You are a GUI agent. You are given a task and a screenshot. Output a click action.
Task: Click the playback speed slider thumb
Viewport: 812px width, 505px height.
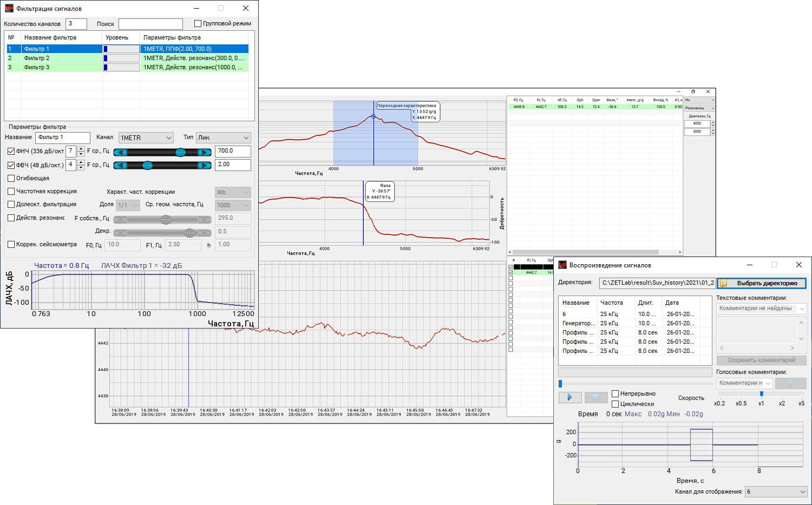[761, 394]
